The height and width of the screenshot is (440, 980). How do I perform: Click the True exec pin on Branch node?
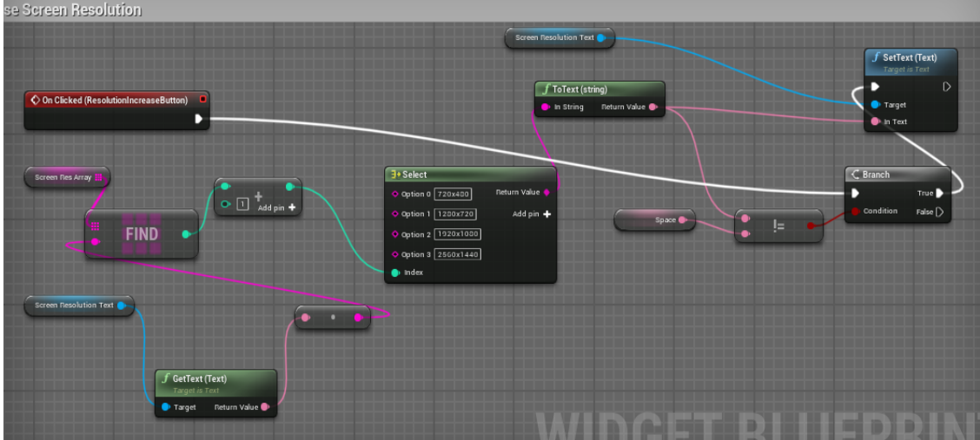[x=939, y=193]
